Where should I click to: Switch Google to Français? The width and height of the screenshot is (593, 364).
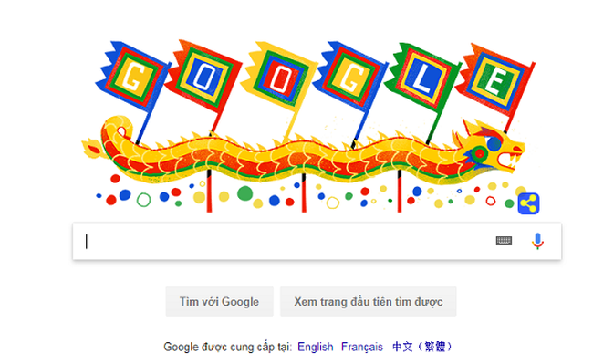(362, 347)
